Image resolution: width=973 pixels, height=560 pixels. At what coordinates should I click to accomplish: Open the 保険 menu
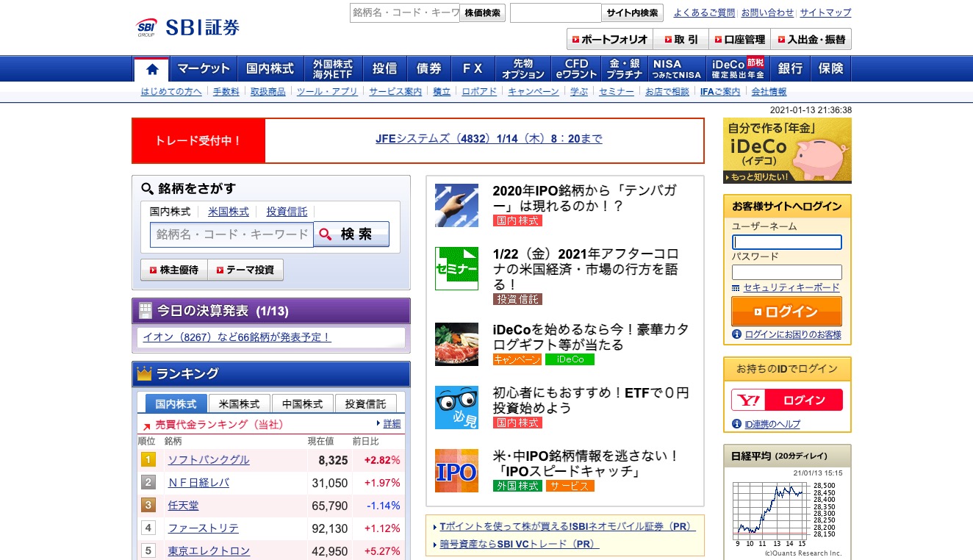click(831, 69)
